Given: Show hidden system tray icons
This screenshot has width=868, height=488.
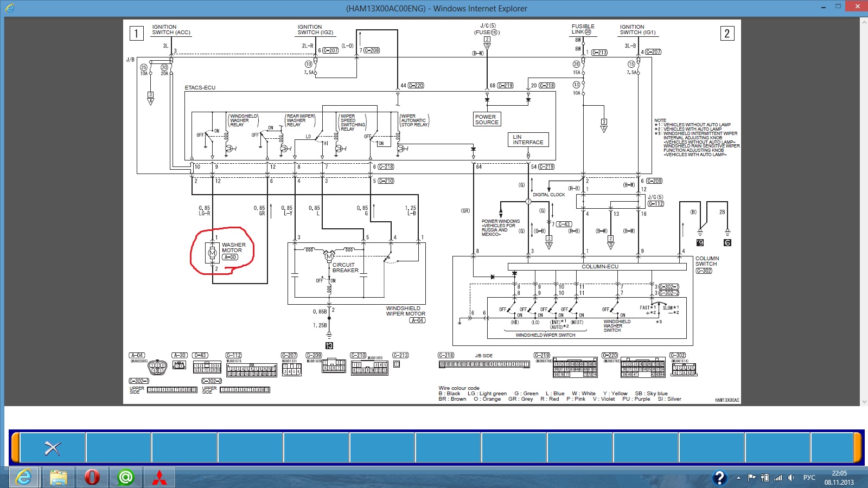Looking at the screenshot, I should click(738, 478).
